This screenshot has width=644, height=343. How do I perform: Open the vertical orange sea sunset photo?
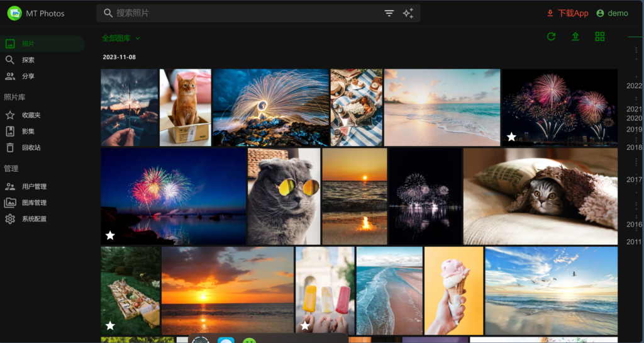(355, 196)
